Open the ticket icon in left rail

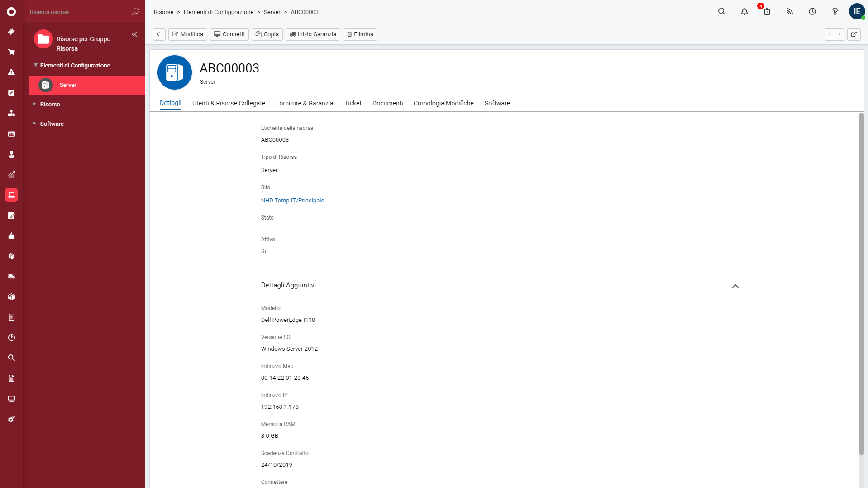pos(11,32)
